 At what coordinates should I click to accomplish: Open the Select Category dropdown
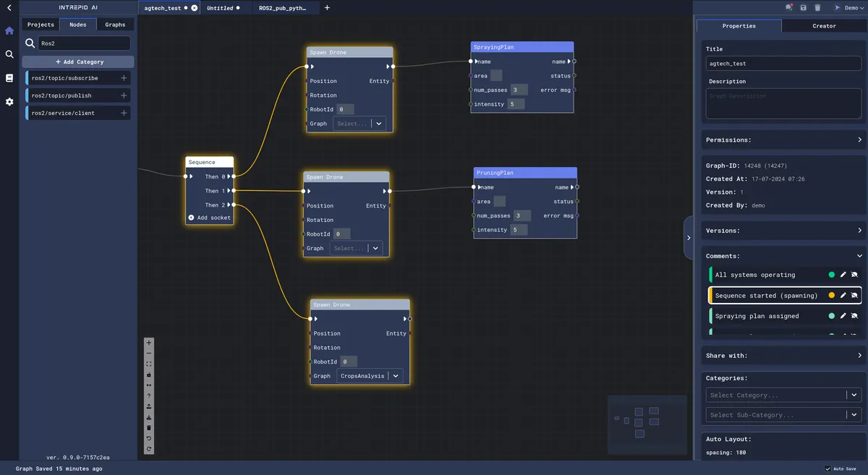click(783, 395)
